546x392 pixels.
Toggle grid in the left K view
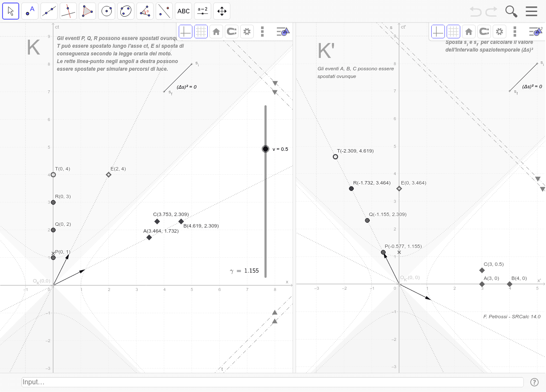pos(201,32)
